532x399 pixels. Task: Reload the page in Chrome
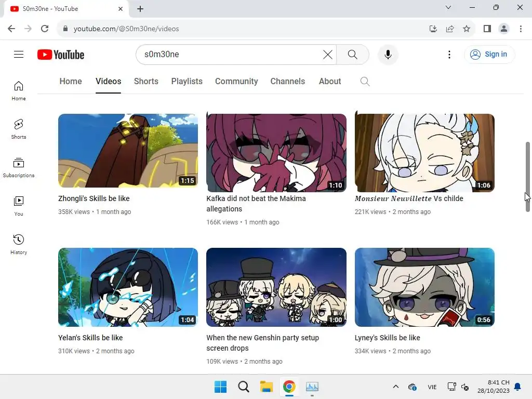click(x=45, y=29)
